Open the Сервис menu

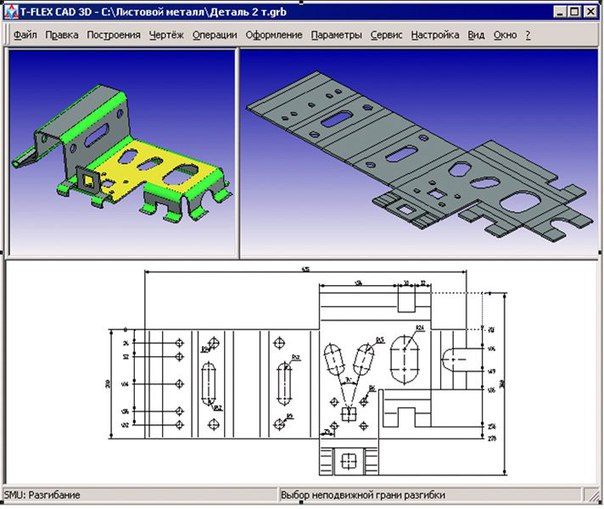(x=386, y=35)
